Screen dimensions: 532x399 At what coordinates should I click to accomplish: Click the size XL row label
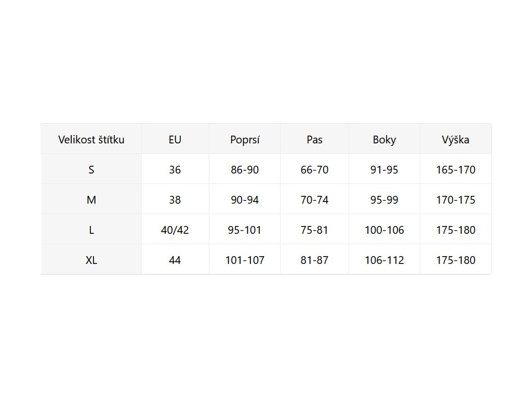(91, 260)
